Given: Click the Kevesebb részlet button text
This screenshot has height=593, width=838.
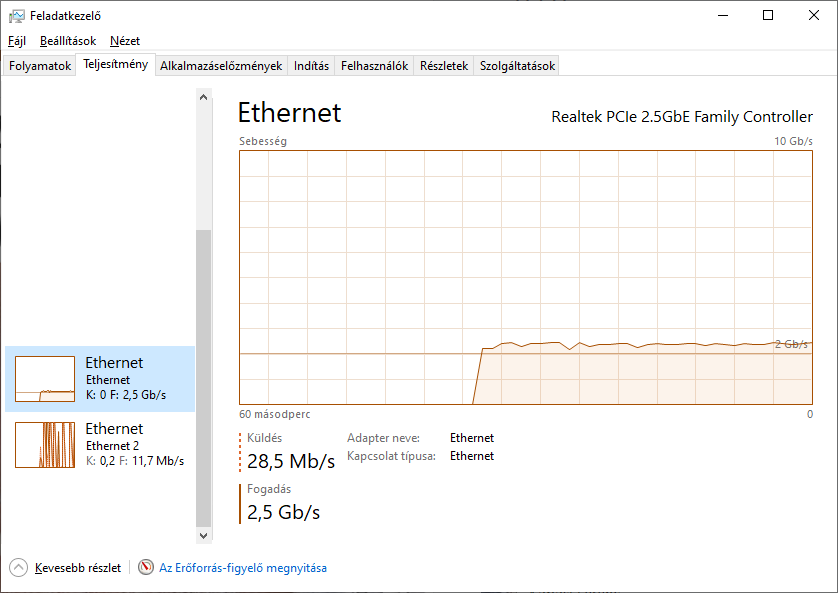Looking at the screenshot, I should click(78, 568).
